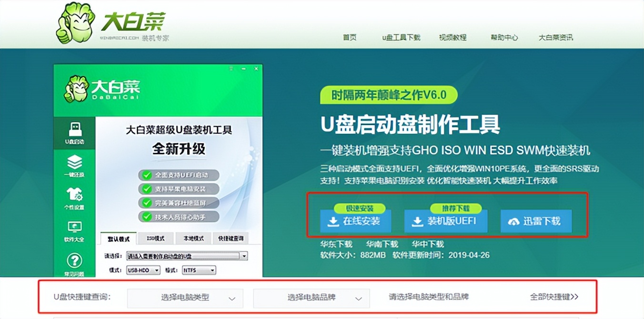Click the 迅雷下载 button
Viewport: 644px width, 319px height.
click(536, 221)
